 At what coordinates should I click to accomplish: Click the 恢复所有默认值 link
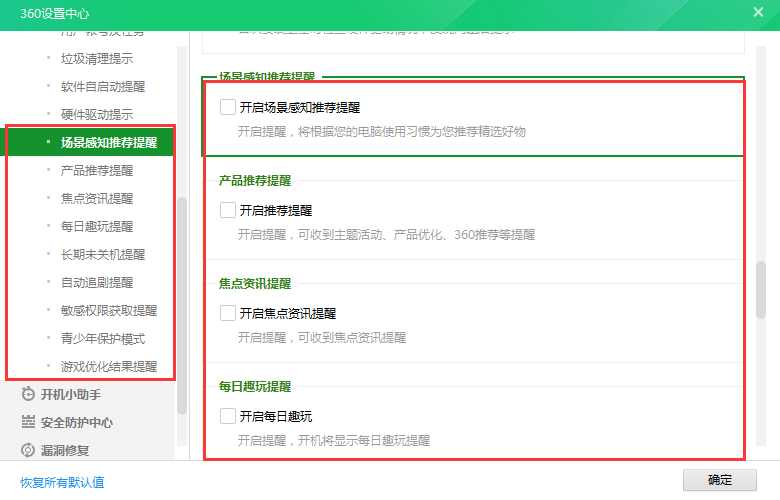(x=62, y=482)
